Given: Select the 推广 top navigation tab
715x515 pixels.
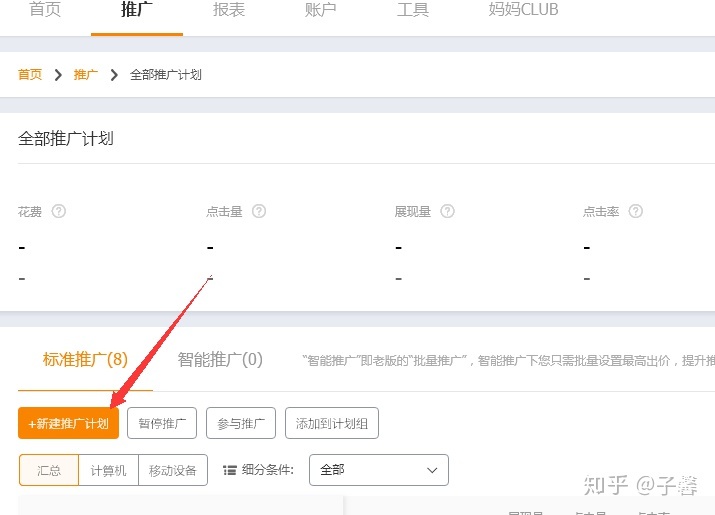Looking at the screenshot, I should click(137, 9).
